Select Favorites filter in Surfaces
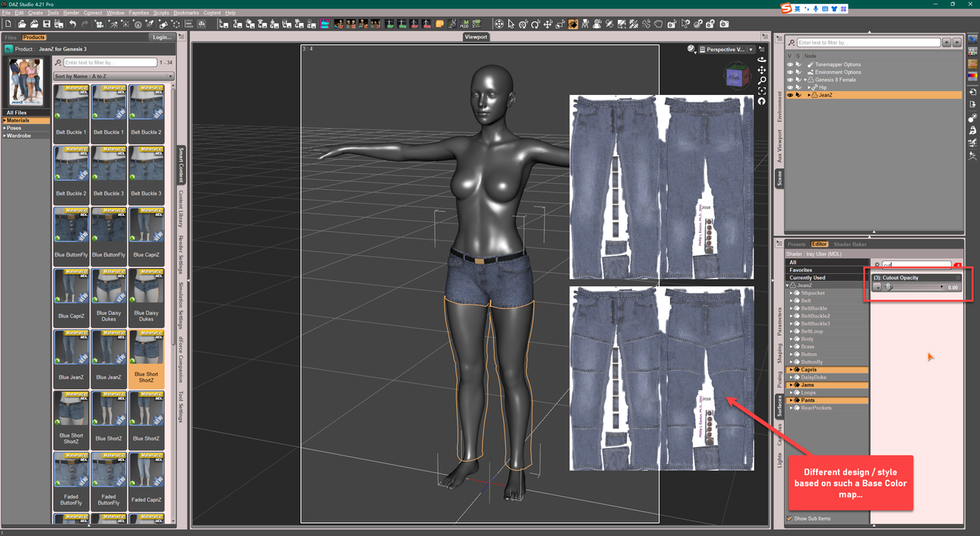 tap(828, 270)
